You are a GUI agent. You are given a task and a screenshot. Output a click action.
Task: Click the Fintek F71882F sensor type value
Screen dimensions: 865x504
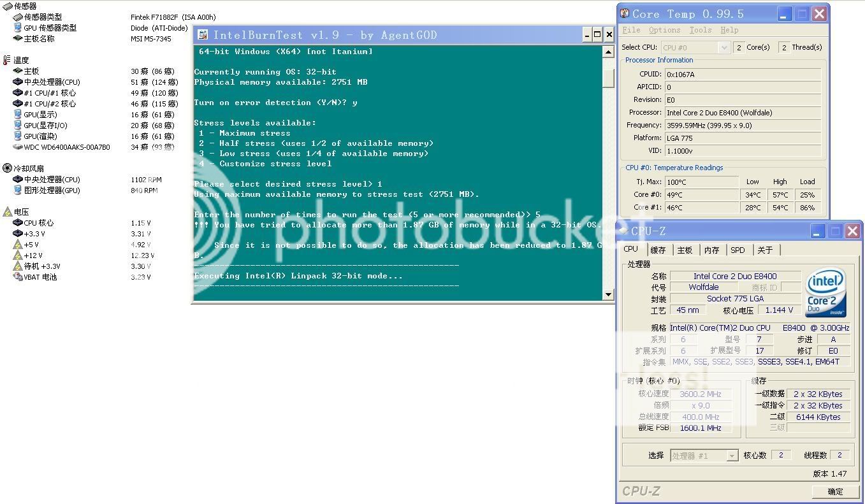173,17
